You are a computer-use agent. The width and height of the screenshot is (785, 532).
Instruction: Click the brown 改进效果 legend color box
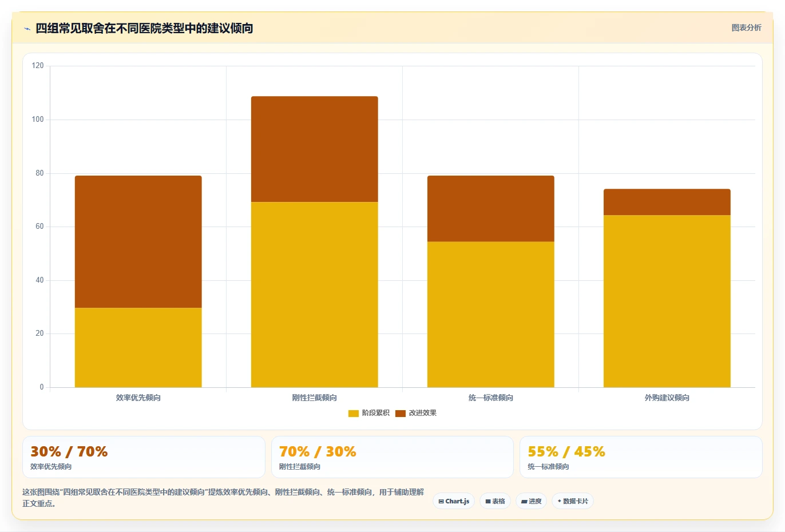click(x=400, y=413)
